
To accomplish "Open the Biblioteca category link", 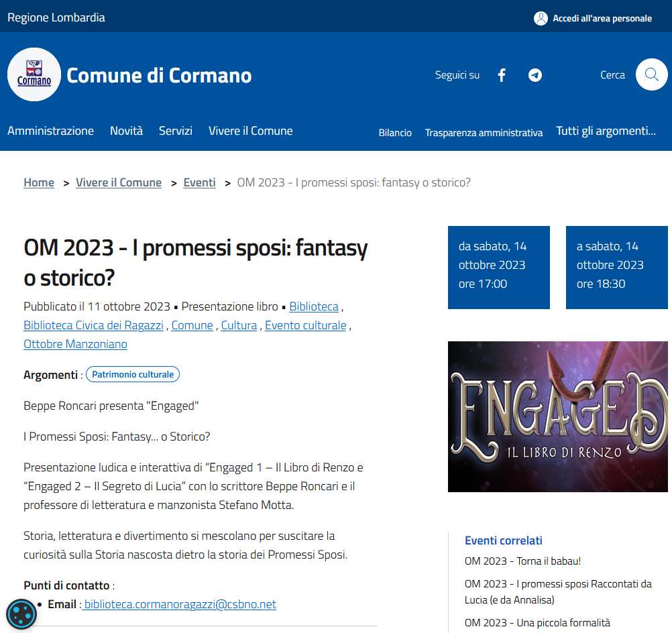I will click(x=314, y=306).
